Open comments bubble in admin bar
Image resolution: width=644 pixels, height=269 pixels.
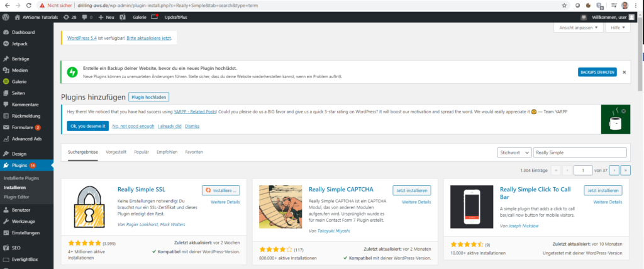coord(87,18)
